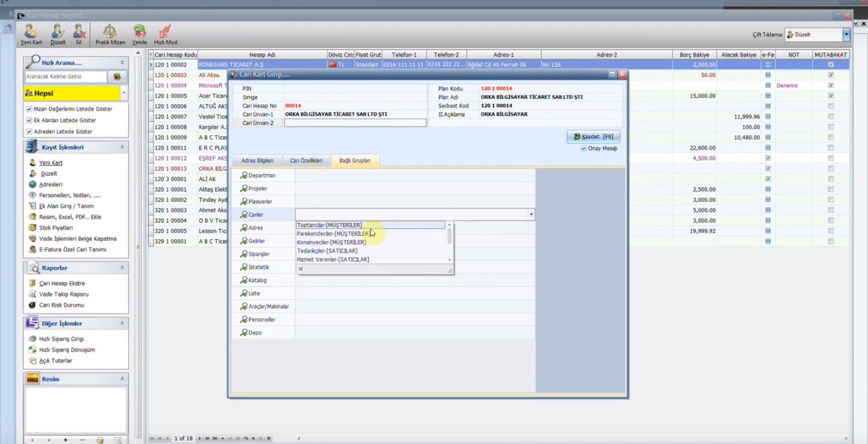Viewport: 868px width, 444px height.
Task: Click the Yenile refresh toolbar icon
Action: click(x=139, y=35)
